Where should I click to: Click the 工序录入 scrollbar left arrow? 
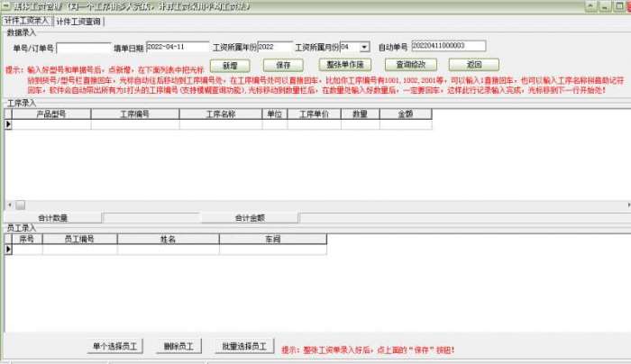click(10, 205)
